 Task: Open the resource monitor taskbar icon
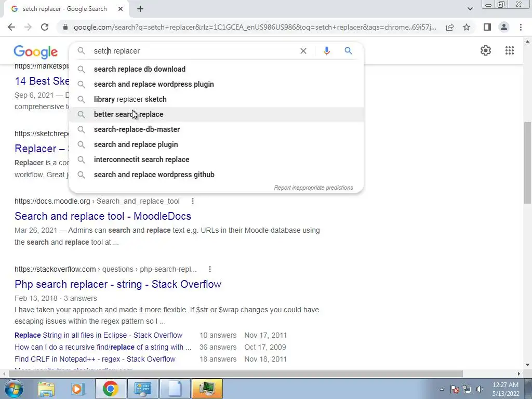[207, 389]
